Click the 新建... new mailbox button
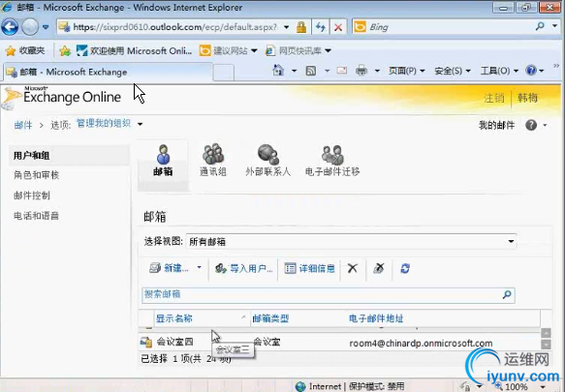The image size is (565, 392). (169, 268)
